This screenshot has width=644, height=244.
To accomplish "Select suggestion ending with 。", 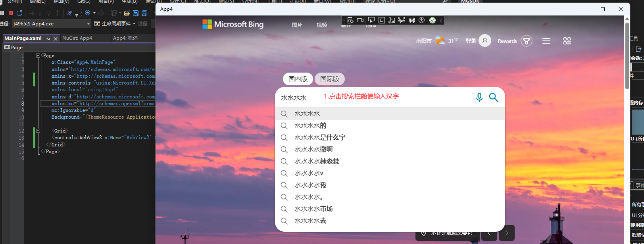I will [390, 197].
